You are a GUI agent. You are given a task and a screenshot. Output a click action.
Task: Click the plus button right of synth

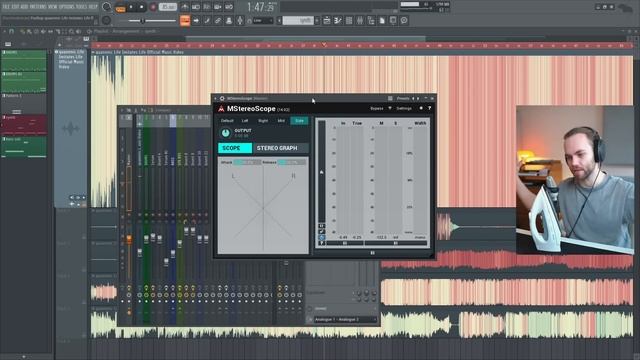[317, 20]
